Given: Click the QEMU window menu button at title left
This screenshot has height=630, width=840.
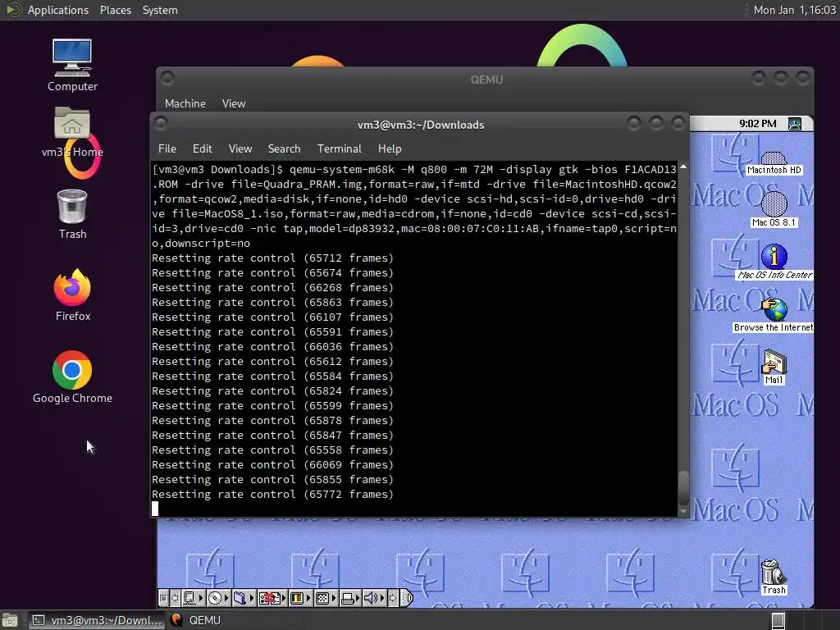Looking at the screenshot, I should [x=167, y=78].
